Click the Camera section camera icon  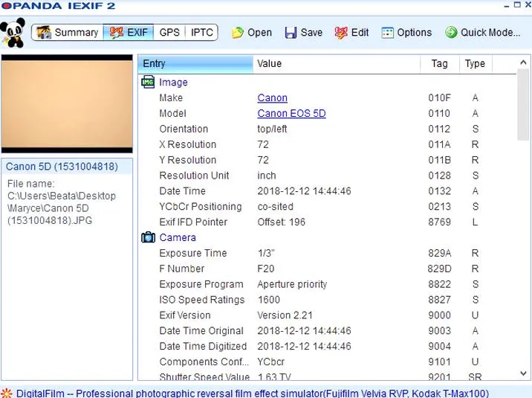[148, 237]
